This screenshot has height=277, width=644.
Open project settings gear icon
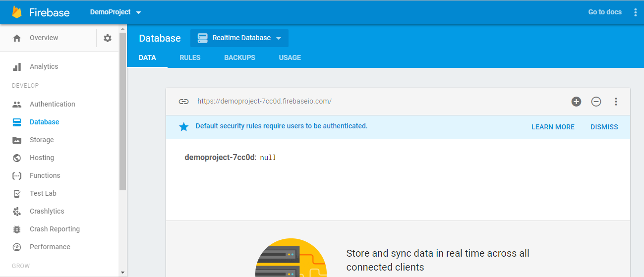[x=108, y=38]
